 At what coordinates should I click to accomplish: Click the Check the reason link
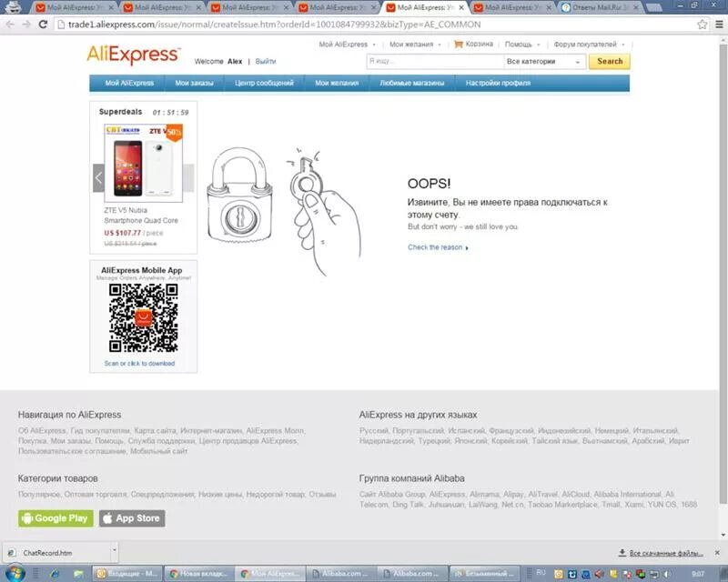(438, 247)
